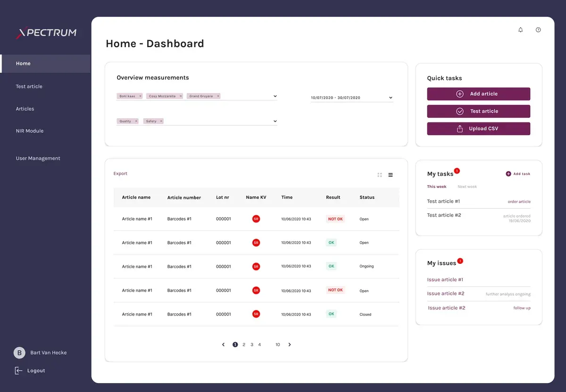Switch to list view icon

coord(391,175)
